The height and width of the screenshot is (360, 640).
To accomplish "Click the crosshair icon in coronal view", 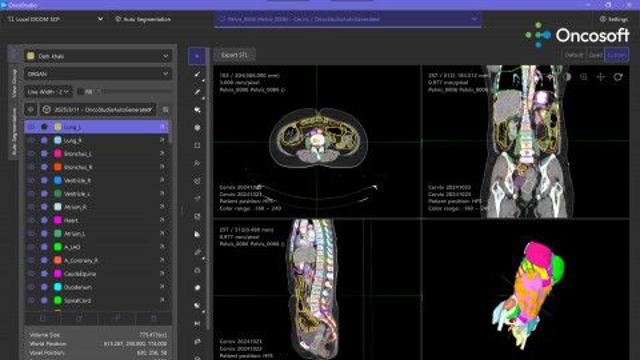I will click(x=600, y=77).
